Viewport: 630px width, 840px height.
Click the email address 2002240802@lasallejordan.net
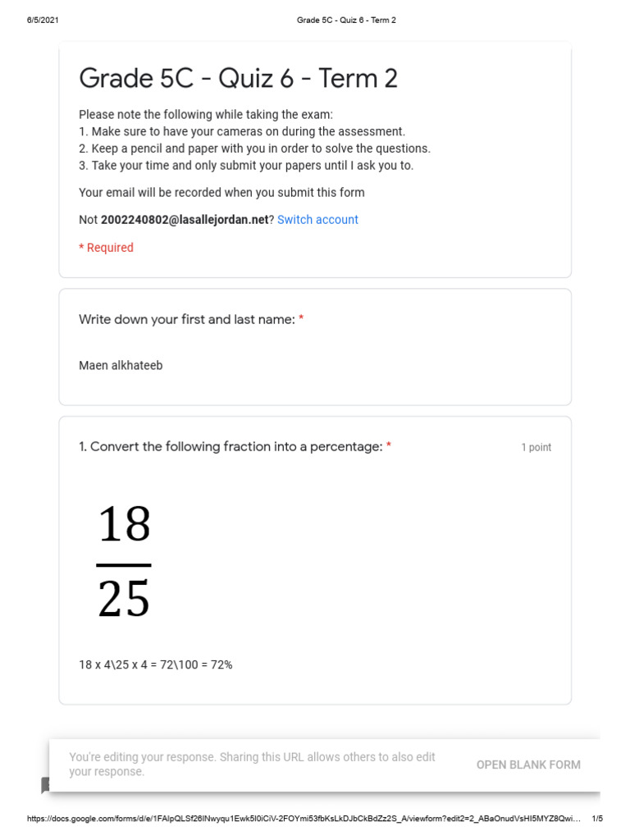point(185,220)
